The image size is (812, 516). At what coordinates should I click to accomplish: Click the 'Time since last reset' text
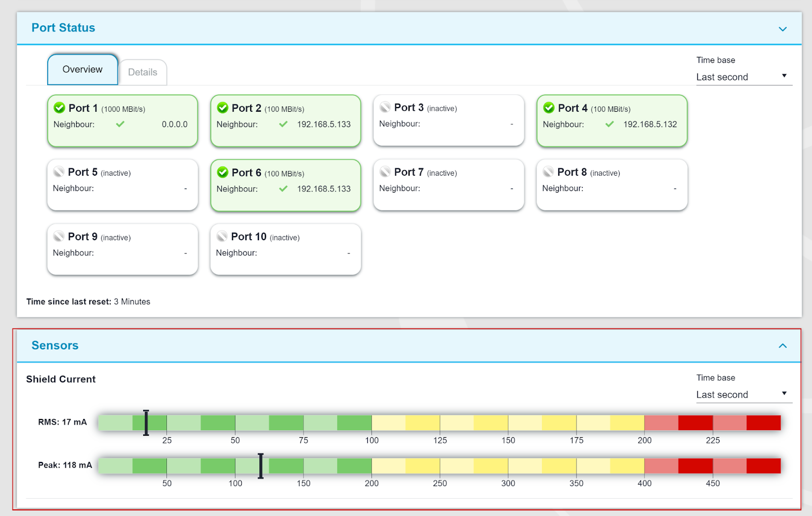[x=88, y=302]
